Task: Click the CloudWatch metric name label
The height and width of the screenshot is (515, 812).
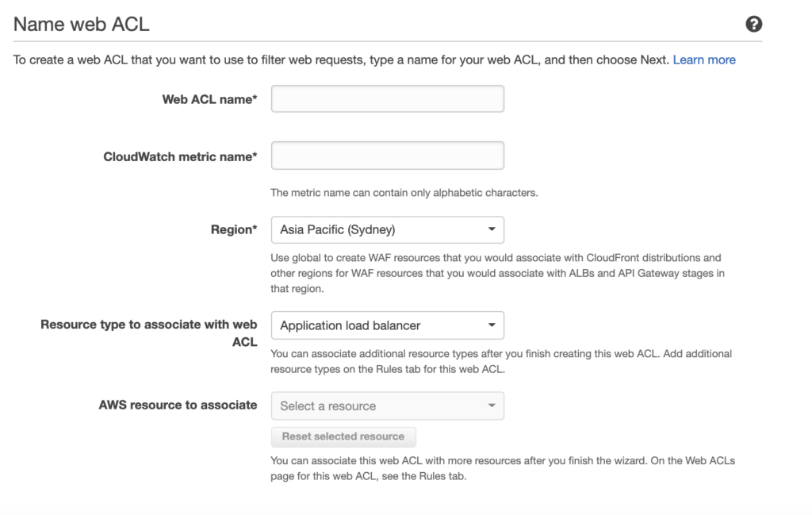Action: point(180,156)
